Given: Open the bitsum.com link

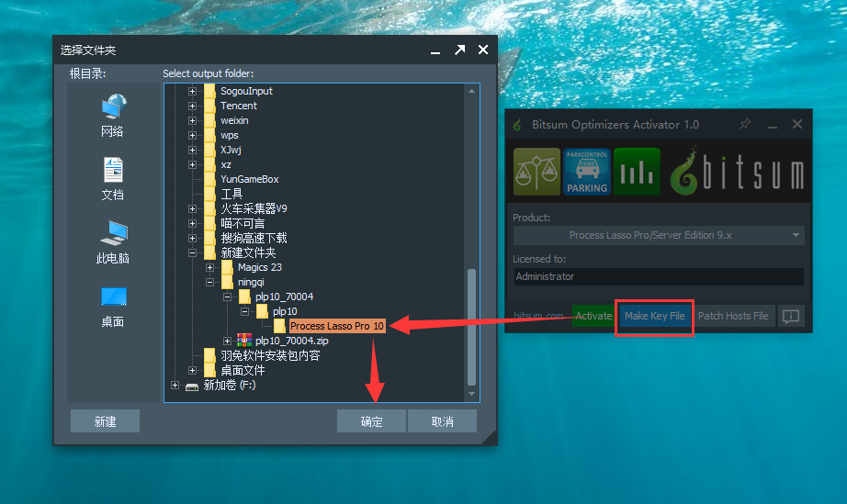Looking at the screenshot, I should pyautogui.click(x=538, y=316).
